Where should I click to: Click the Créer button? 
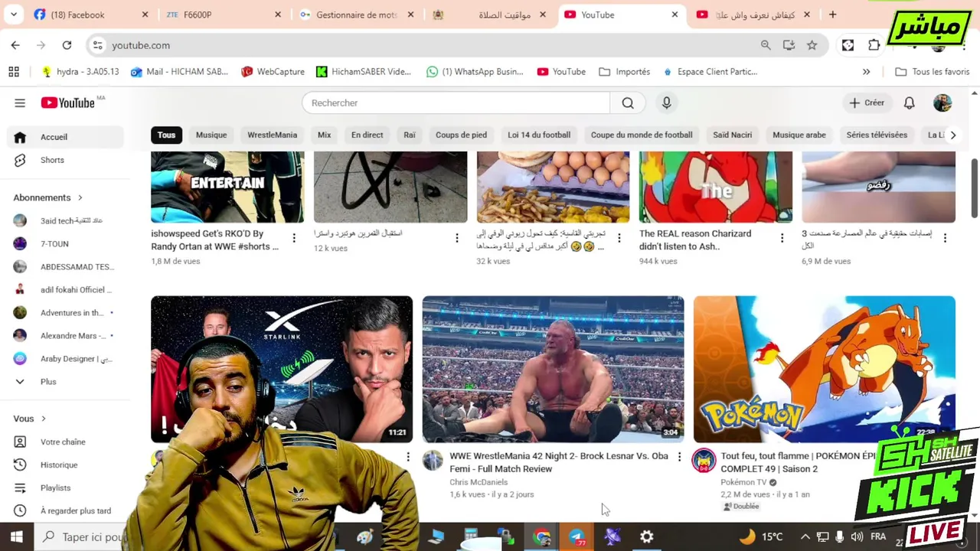pos(867,103)
